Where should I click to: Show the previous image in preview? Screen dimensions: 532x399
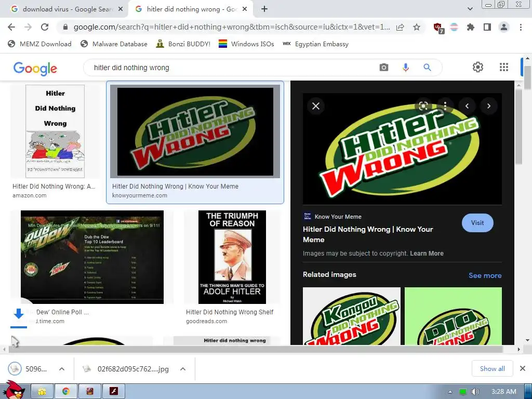pyautogui.click(x=467, y=106)
